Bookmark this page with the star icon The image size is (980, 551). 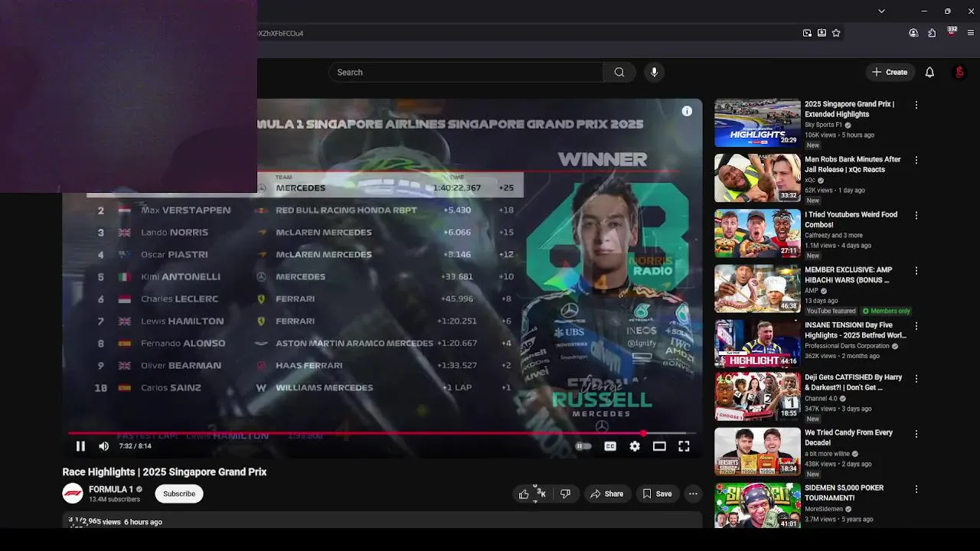tap(836, 33)
